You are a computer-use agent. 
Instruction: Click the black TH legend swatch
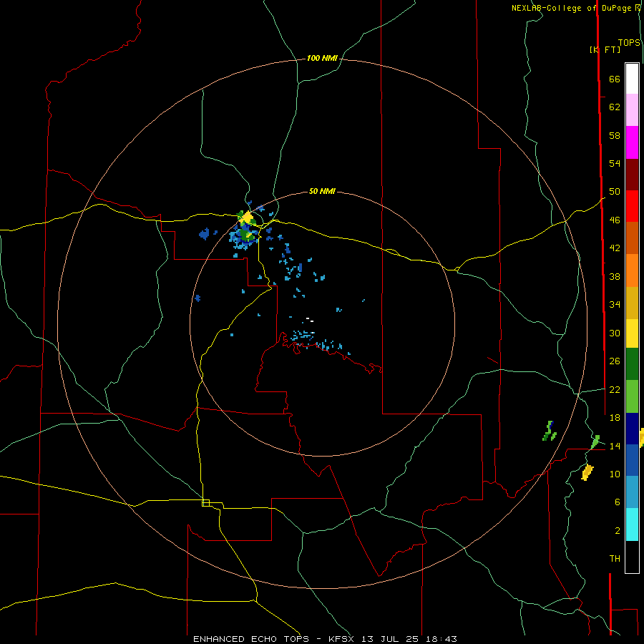(x=632, y=557)
